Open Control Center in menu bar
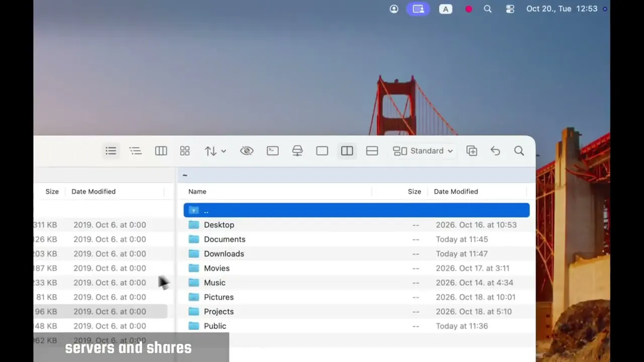The height and width of the screenshot is (362, 644). [510, 9]
